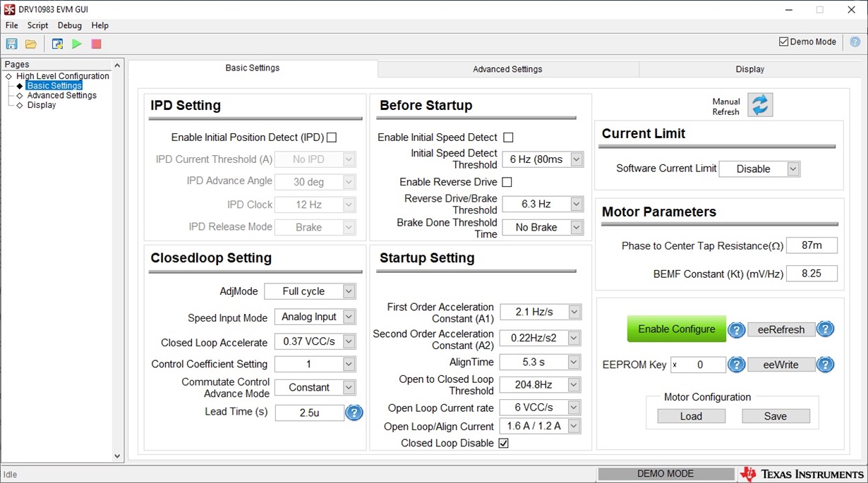This screenshot has height=483, width=868.
Task: Click the Enable Configure button
Action: coord(677,329)
